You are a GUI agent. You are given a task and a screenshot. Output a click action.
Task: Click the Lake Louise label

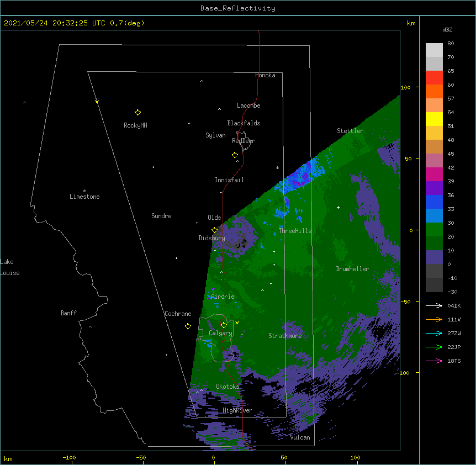click(x=10, y=267)
